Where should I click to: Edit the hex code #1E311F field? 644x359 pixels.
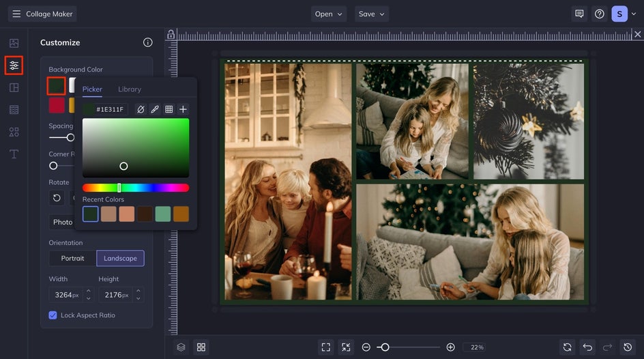click(110, 109)
